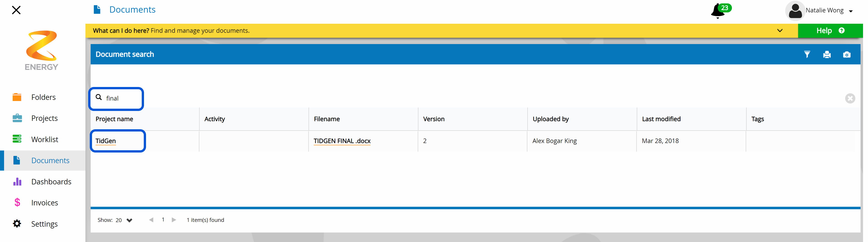
Task: Click the blue Documents sidebar icon
Action: coord(17,160)
